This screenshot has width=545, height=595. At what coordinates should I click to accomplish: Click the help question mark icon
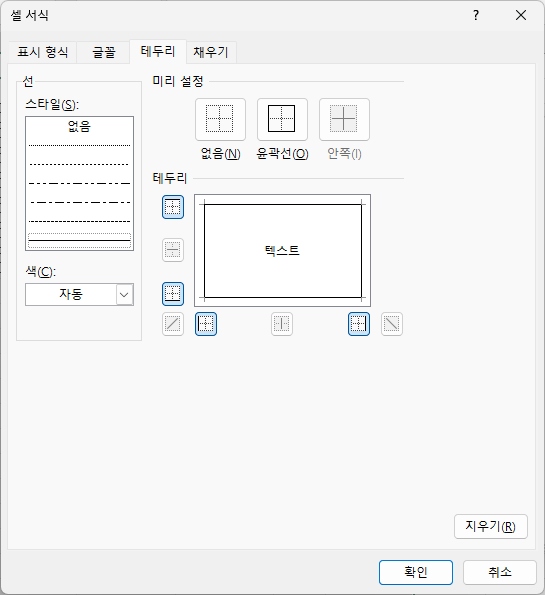pos(476,16)
